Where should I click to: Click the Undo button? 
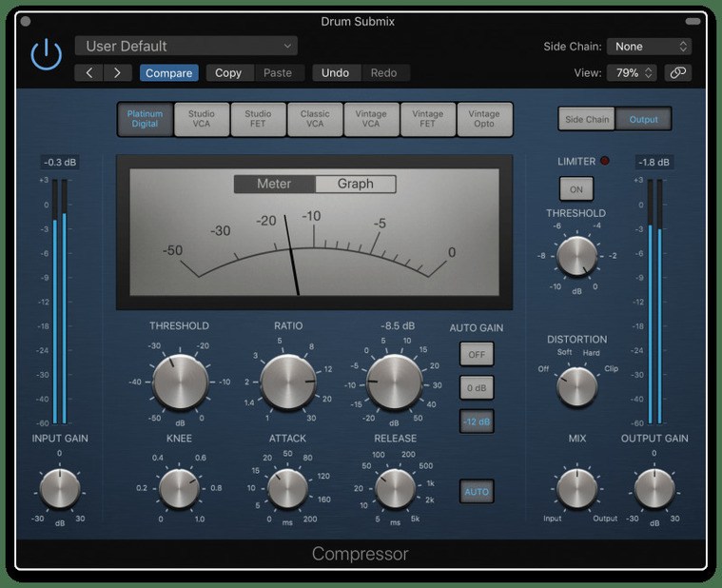335,72
